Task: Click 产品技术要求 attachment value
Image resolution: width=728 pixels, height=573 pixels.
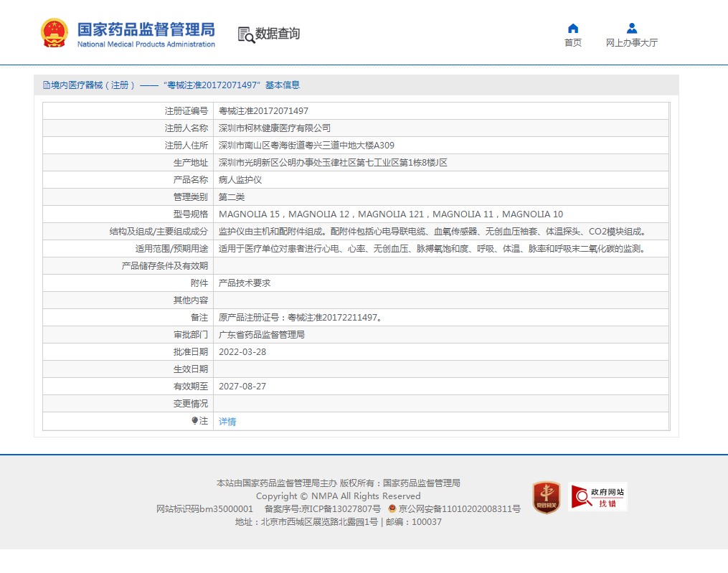Action: coord(244,283)
